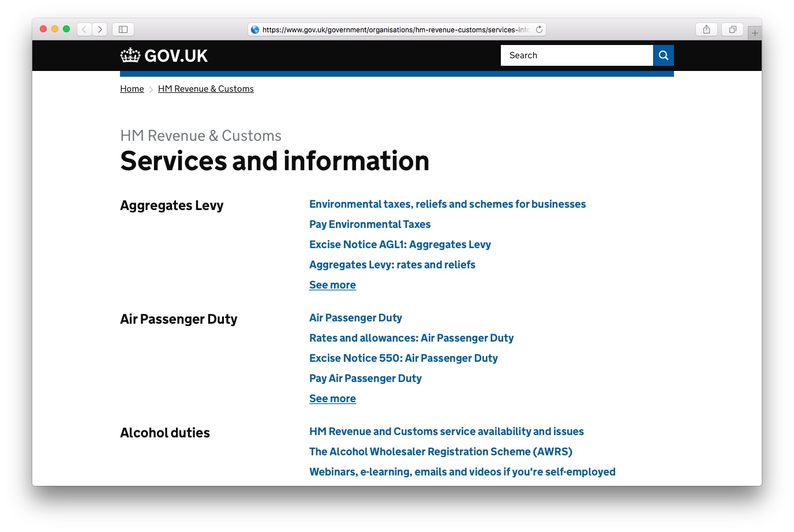Open HM Revenue & Customs breadcrumb link
This screenshot has height=532, width=794.
(x=206, y=89)
